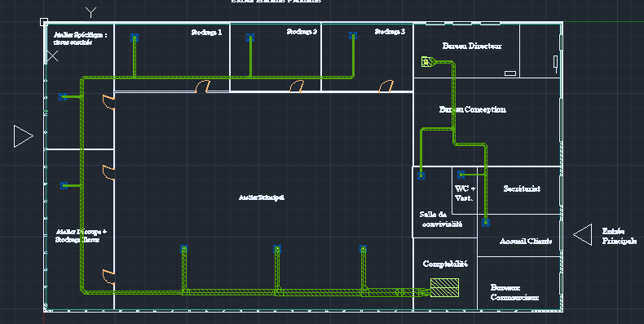644x324 pixels.
Task: Click the Bureau Conception room label
Action: (472, 109)
